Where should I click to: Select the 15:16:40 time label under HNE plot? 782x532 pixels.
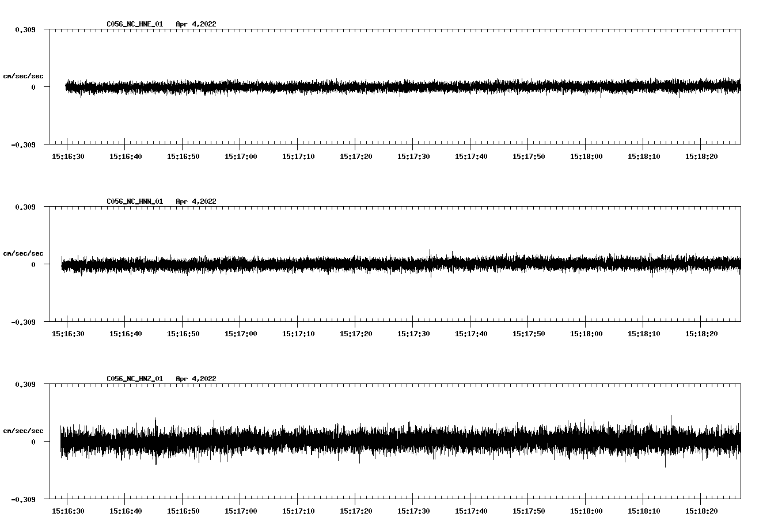point(126,157)
